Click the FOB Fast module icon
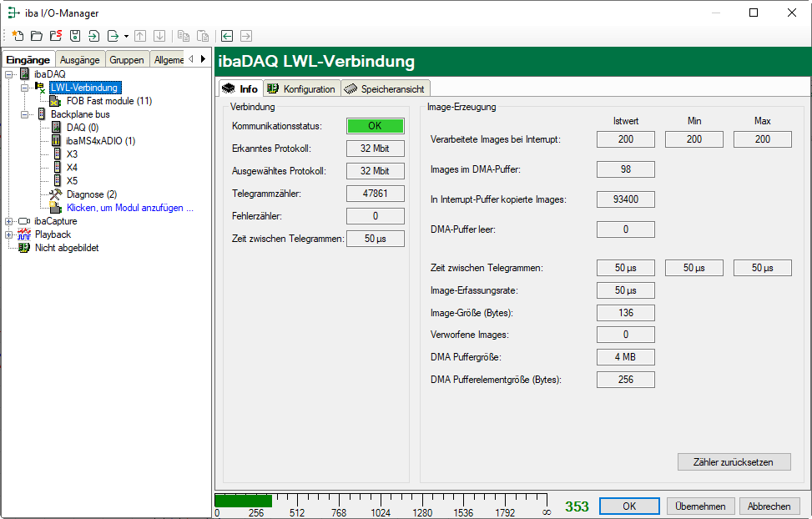The width and height of the screenshot is (812, 519). 55,101
